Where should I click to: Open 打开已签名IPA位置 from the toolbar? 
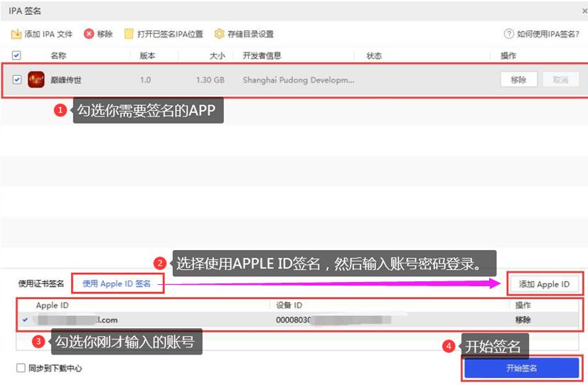[129, 34]
